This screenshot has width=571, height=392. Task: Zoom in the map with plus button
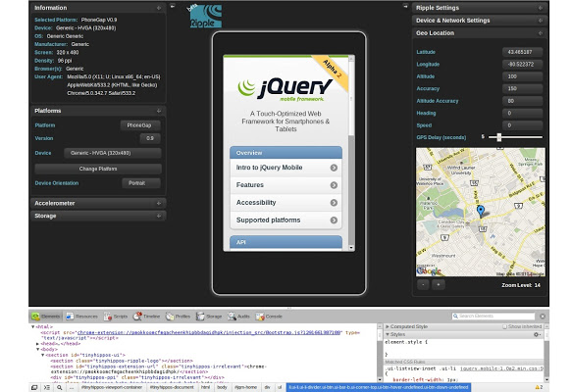[439, 285]
